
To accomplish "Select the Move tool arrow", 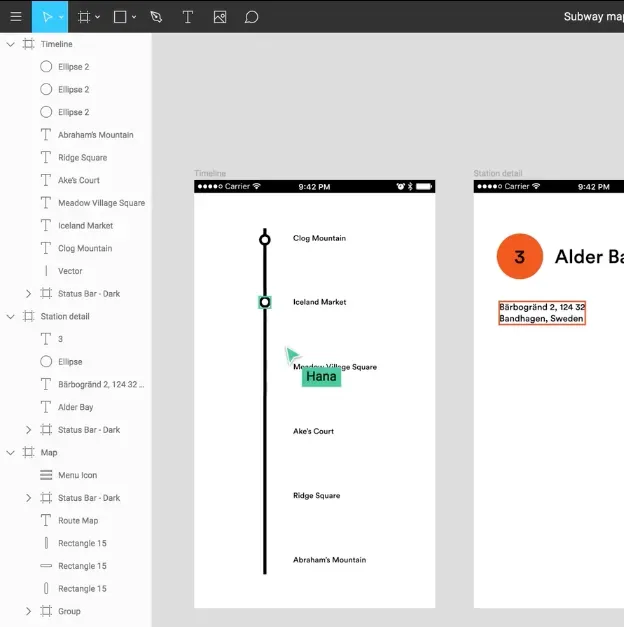I will click(x=47, y=17).
